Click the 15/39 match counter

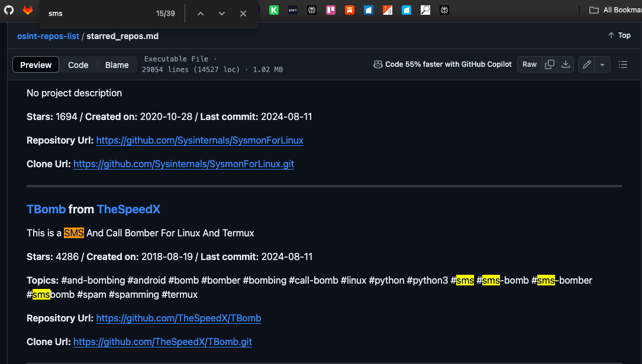click(x=166, y=14)
